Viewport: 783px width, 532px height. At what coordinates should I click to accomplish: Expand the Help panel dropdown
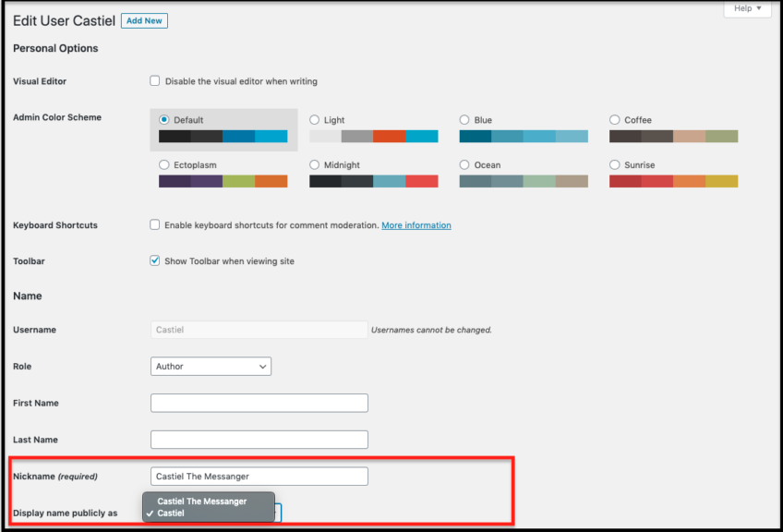747,9
